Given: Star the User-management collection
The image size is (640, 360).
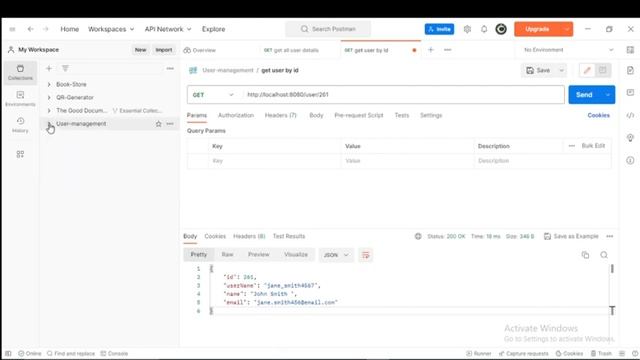Looking at the screenshot, I should click(158, 124).
